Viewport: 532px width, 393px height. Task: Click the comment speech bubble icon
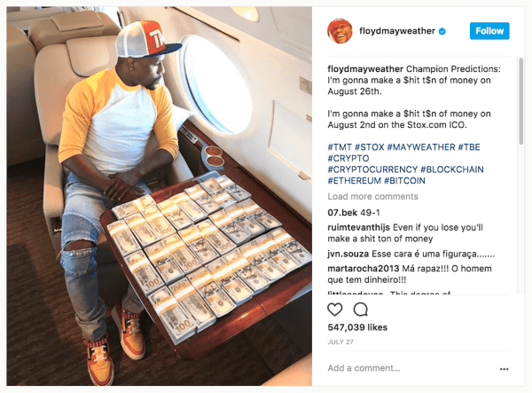click(x=360, y=310)
